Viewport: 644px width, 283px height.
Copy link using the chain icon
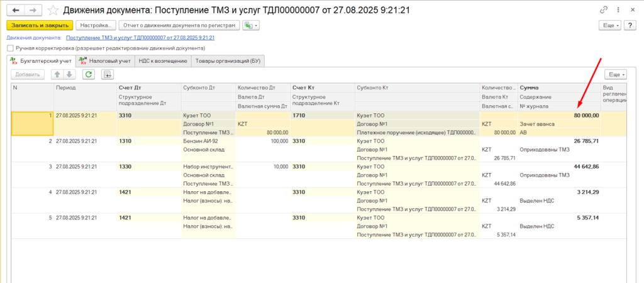(x=604, y=10)
